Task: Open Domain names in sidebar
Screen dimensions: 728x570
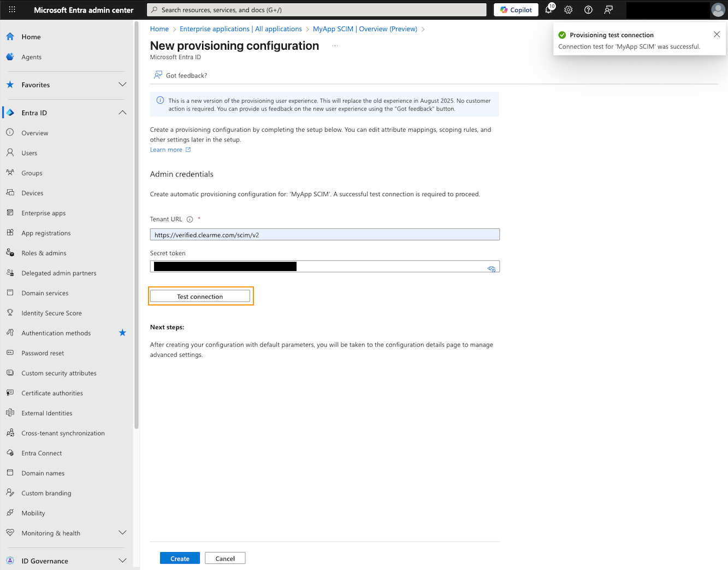Action: coord(43,473)
